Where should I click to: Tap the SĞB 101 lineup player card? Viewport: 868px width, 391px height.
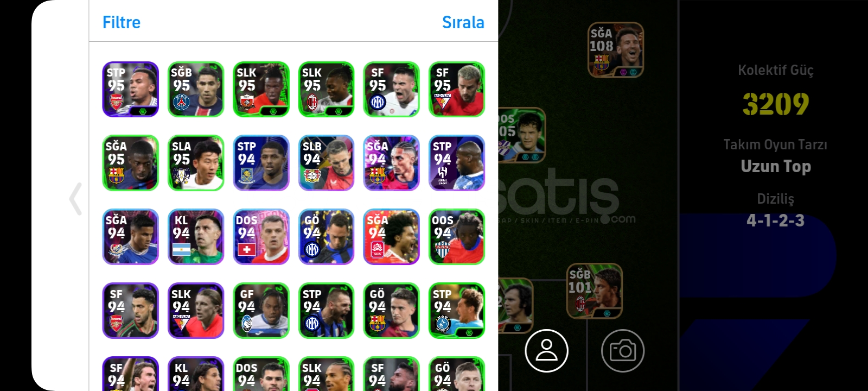(x=595, y=291)
